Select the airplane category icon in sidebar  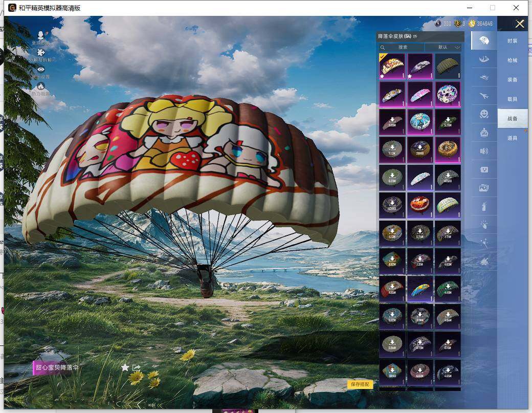pyautogui.click(x=484, y=96)
